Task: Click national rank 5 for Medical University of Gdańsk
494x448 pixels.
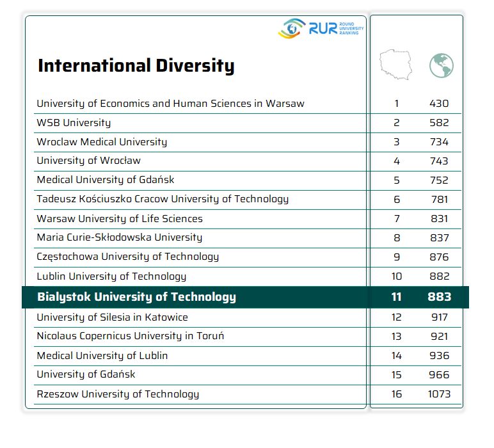Action: 397,180
